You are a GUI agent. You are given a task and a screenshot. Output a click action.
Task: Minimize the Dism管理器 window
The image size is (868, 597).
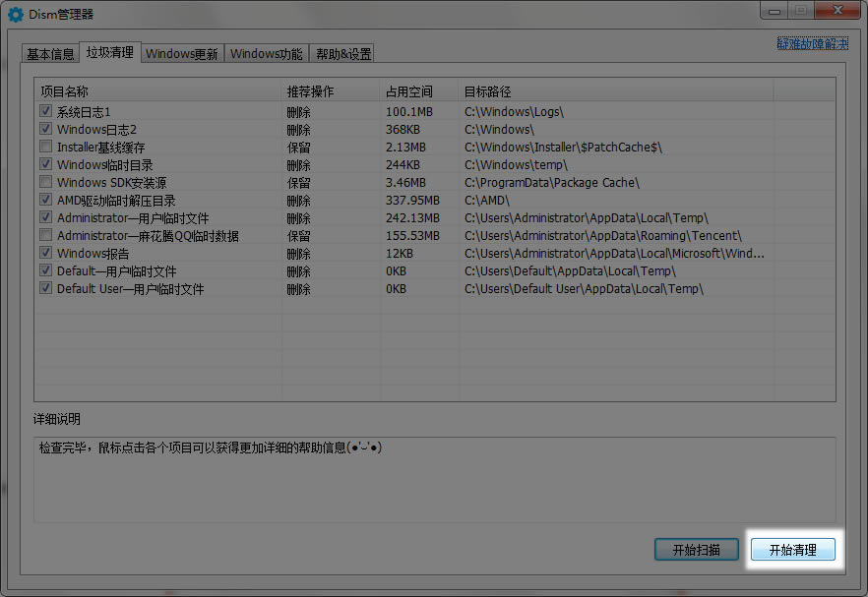click(x=775, y=10)
